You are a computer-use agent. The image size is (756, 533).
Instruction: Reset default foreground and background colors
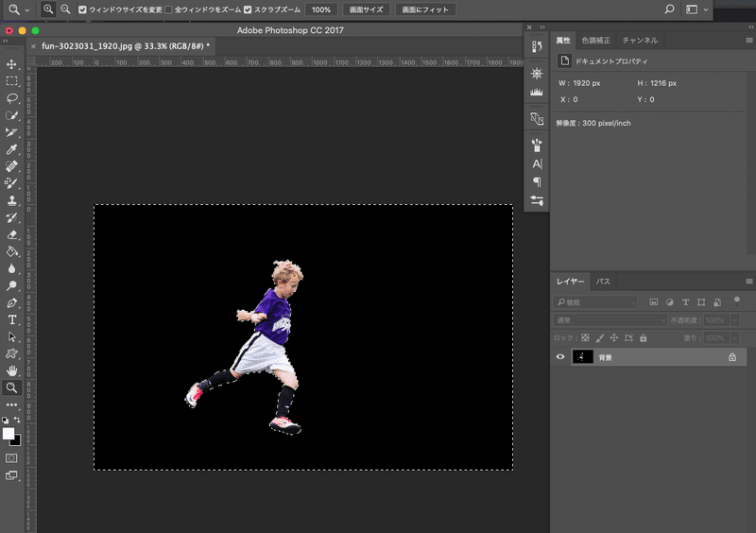point(6,421)
